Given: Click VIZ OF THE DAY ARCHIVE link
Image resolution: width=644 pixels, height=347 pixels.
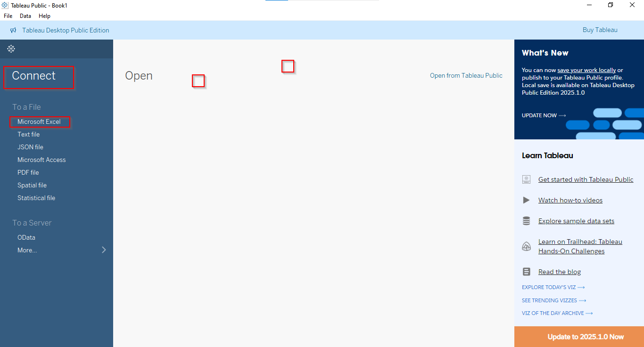Looking at the screenshot, I should coord(557,313).
